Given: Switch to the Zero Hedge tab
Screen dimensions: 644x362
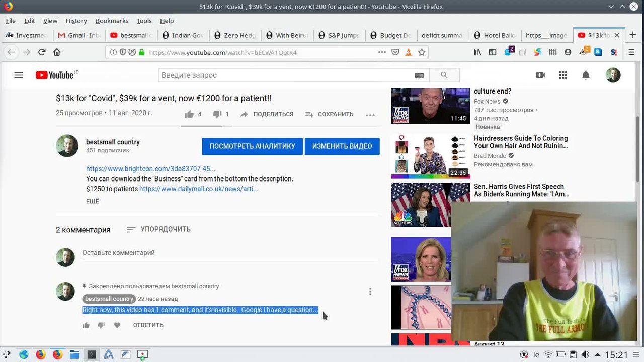Looking at the screenshot, I should pos(236,35).
